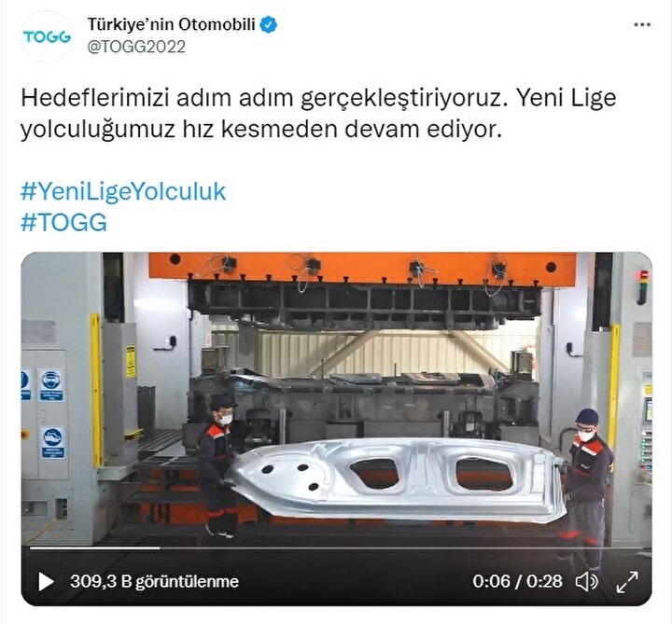Screen dimensions: 672x624
Task: Click the tweet text starting with Hedeflerimizi
Action: click(x=318, y=113)
